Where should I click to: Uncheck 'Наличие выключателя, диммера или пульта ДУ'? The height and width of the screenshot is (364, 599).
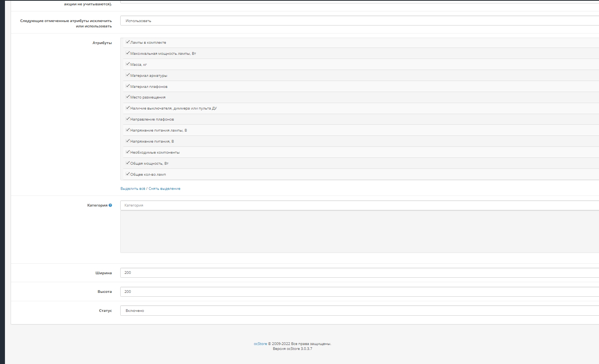tap(128, 108)
